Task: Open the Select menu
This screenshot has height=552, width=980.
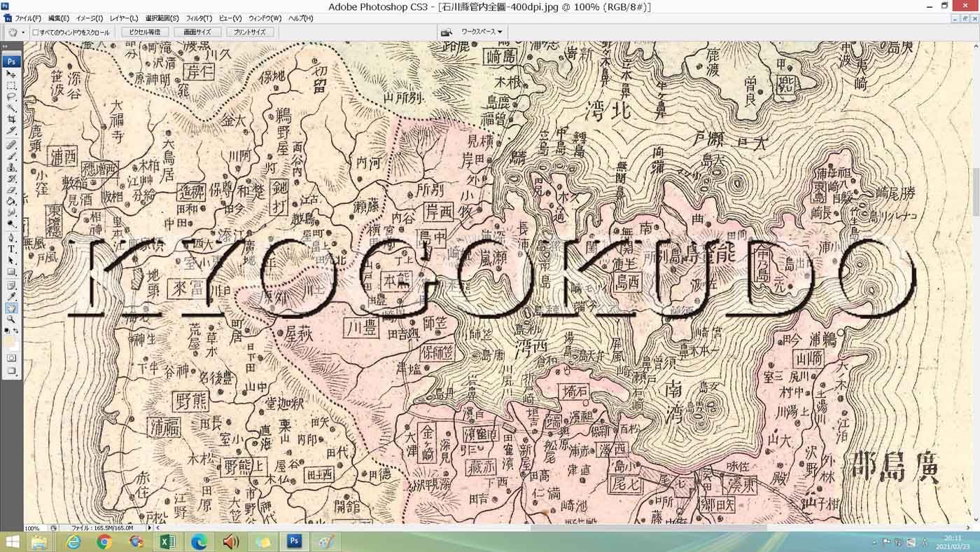Action: pos(162,18)
